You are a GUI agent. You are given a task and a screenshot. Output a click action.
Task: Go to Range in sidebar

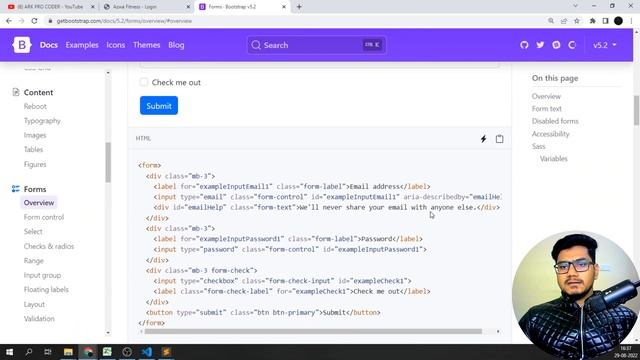[x=33, y=260]
